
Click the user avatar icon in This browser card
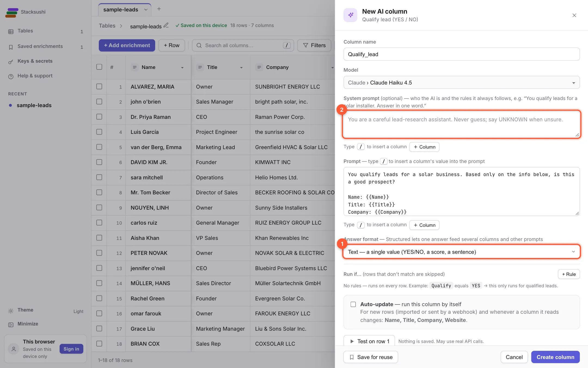point(14,349)
